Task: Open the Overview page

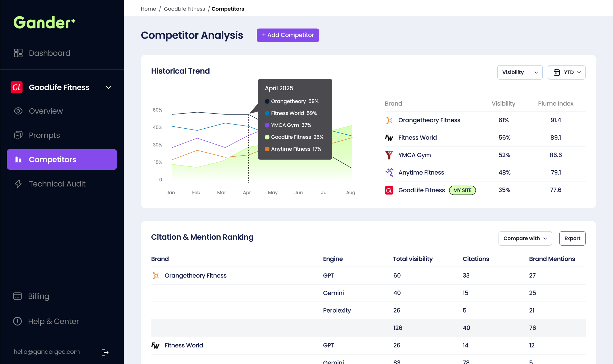Action: 46,111
